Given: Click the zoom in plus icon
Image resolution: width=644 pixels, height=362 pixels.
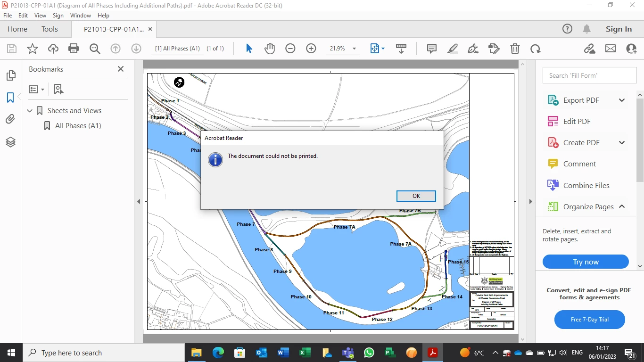Looking at the screenshot, I should [x=311, y=49].
